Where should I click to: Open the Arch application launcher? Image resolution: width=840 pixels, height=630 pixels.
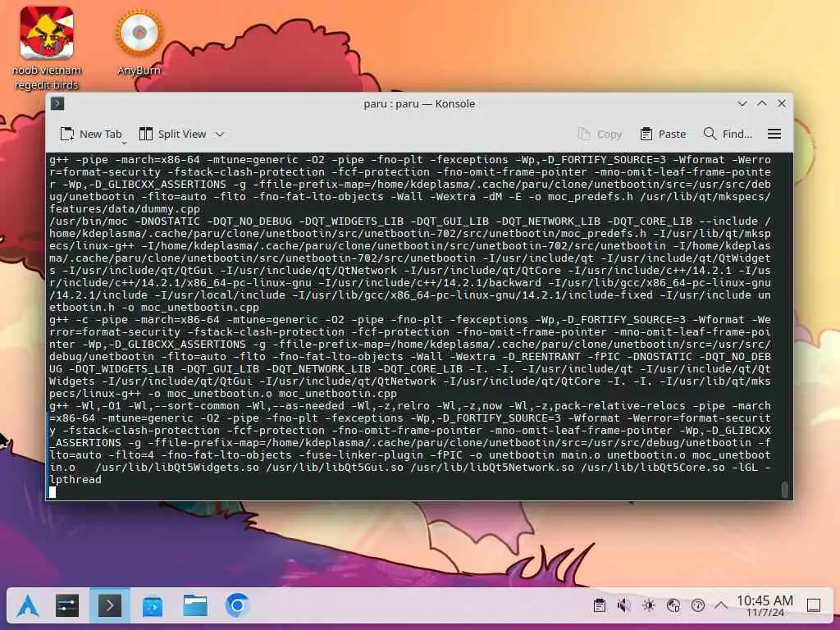[x=27, y=606]
